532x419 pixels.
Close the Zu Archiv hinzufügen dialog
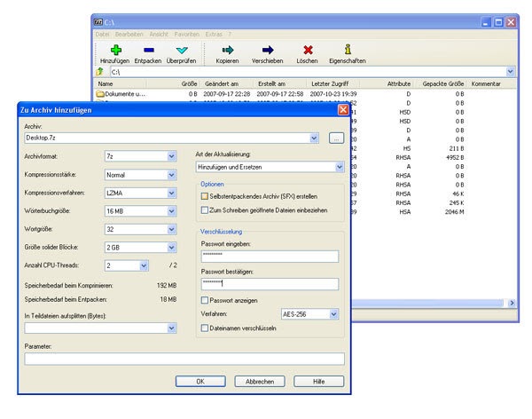(x=343, y=110)
